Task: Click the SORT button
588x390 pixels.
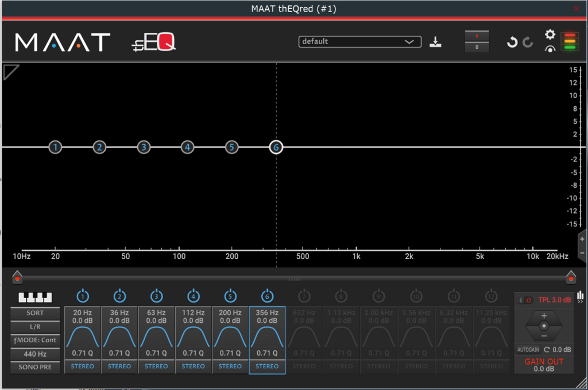Action: point(35,313)
